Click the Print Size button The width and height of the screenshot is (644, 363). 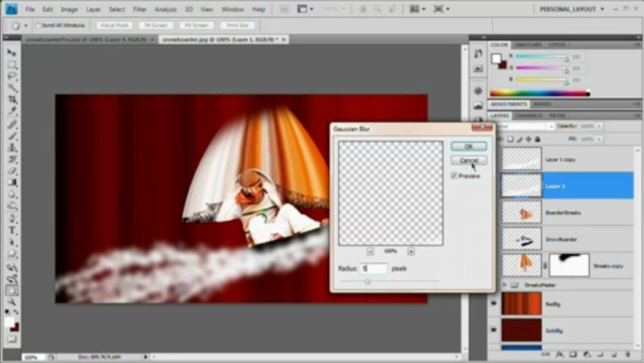click(x=237, y=25)
